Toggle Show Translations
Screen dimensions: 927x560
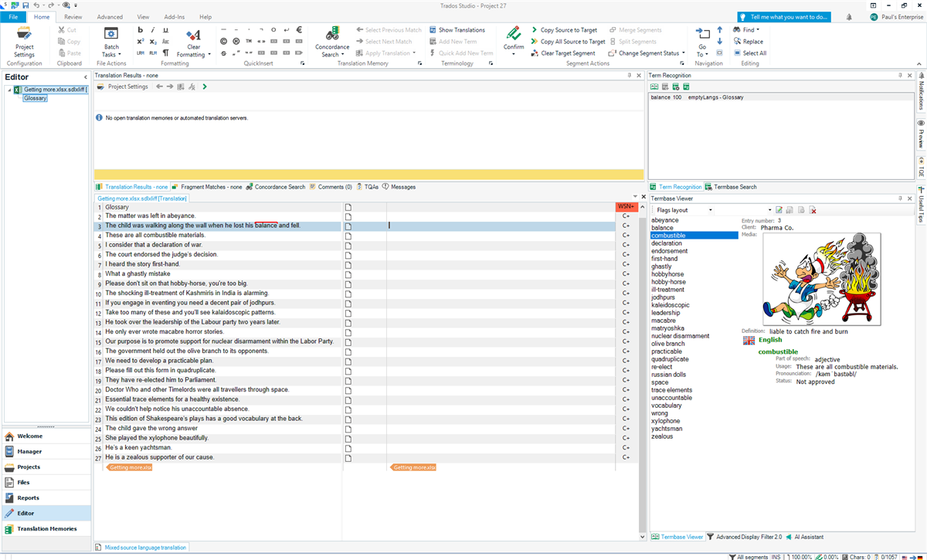click(x=457, y=30)
